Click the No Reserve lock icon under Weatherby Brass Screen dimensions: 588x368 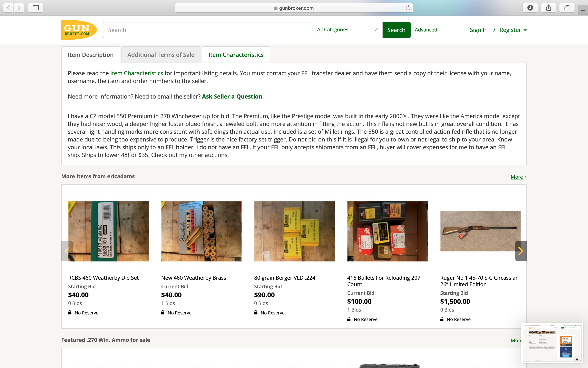click(163, 312)
